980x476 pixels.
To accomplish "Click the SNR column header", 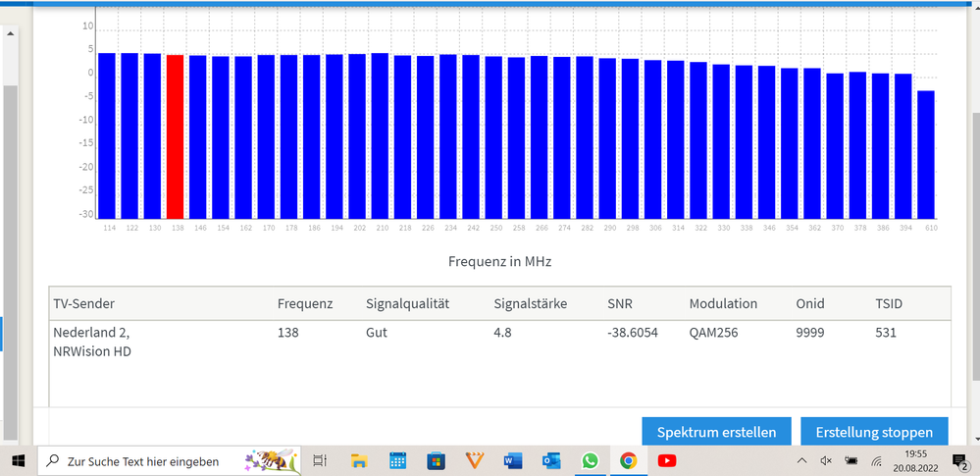I will coord(620,304).
